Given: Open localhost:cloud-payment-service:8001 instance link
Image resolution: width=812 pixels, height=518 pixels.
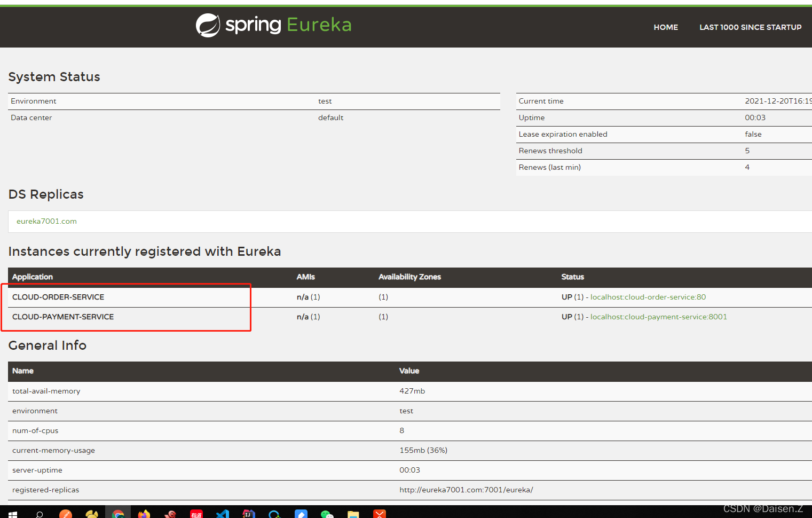Looking at the screenshot, I should click(x=659, y=317).
